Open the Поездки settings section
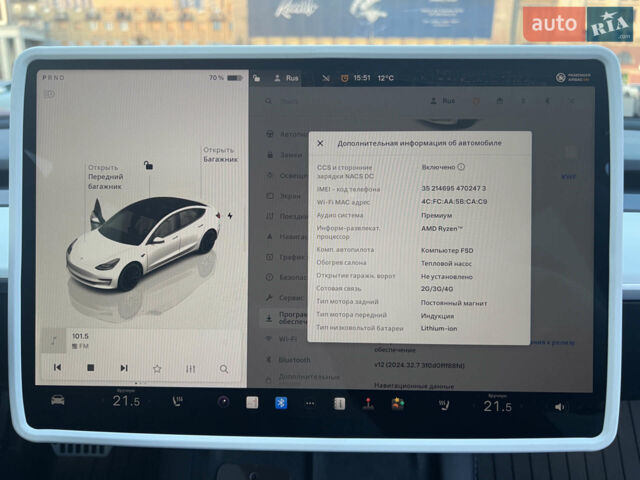The width and height of the screenshot is (640, 480). (x=287, y=216)
